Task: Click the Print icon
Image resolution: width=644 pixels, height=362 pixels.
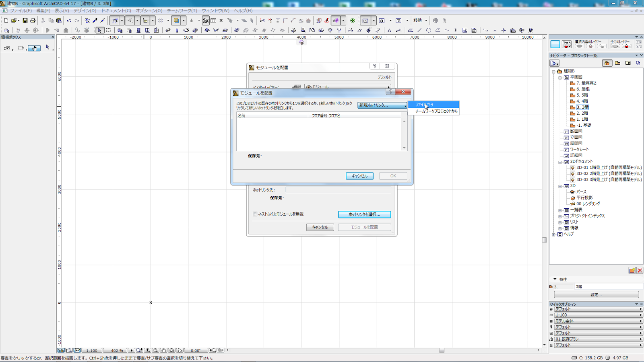Action: [33, 21]
